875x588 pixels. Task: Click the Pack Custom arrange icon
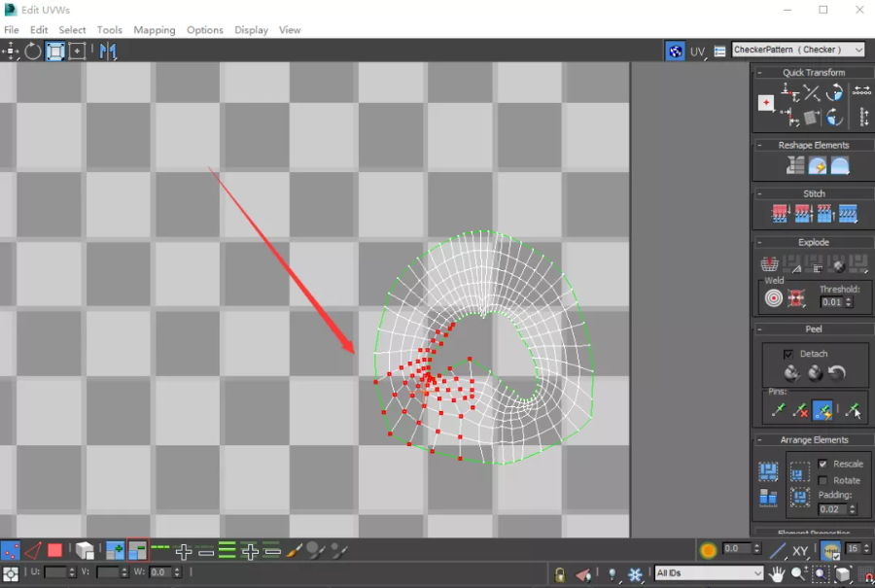pos(768,472)
